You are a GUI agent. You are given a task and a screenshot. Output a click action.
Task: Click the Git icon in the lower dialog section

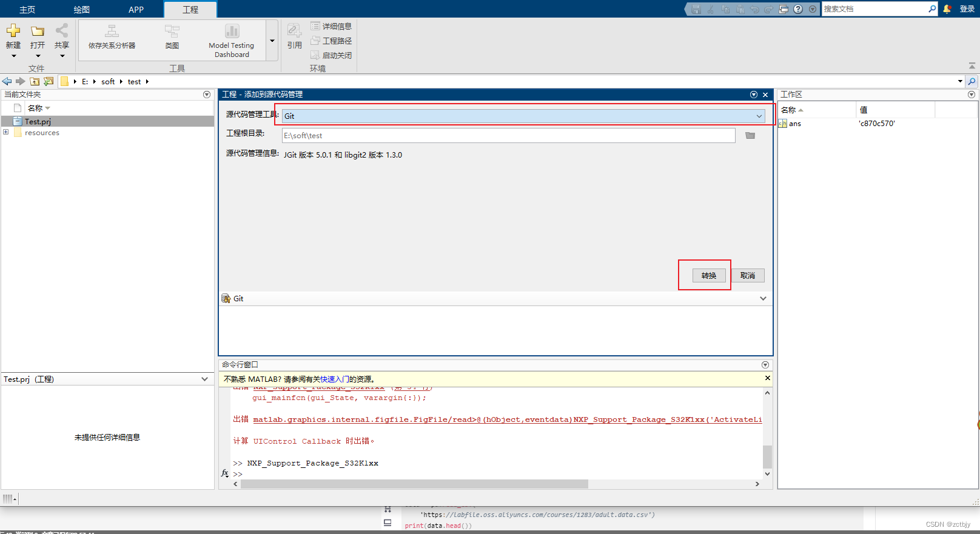pos(226,298)
